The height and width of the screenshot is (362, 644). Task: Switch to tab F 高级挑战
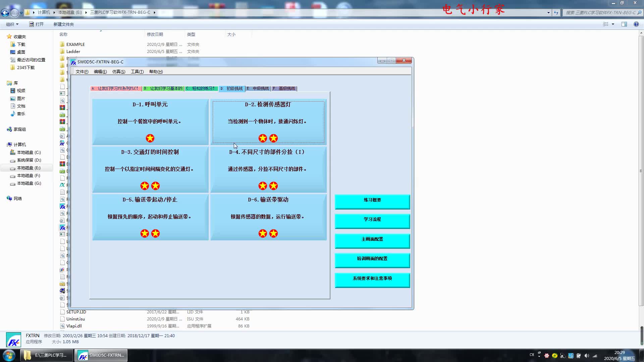284,88
